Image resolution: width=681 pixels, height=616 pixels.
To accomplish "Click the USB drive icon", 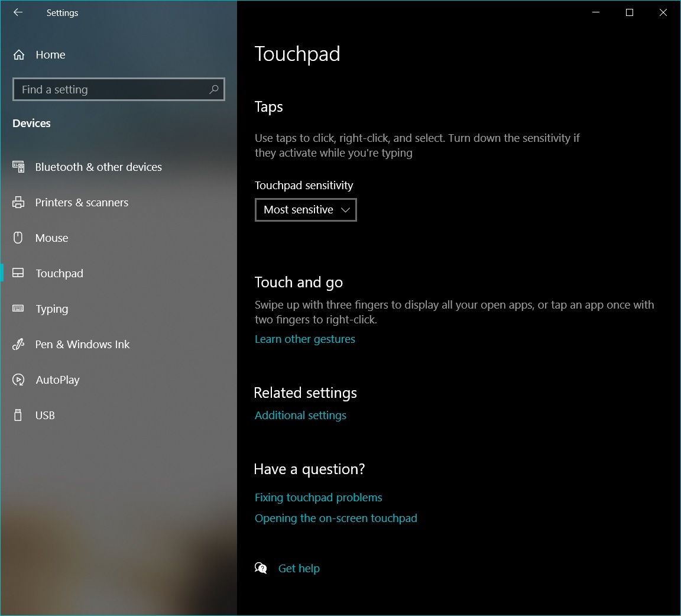I will coord(18,415).
